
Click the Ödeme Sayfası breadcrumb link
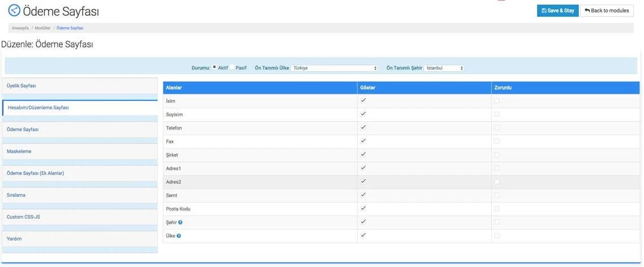[x=70, y=28]
